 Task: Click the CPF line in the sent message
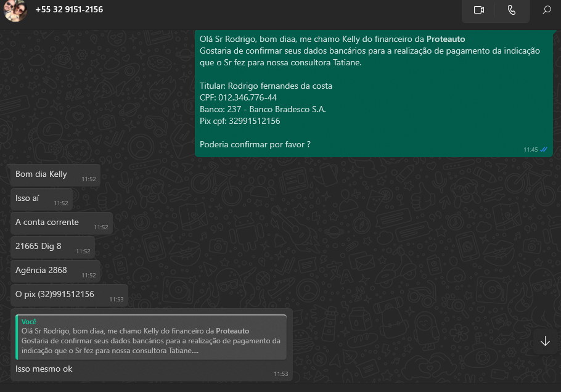[238, 98]
